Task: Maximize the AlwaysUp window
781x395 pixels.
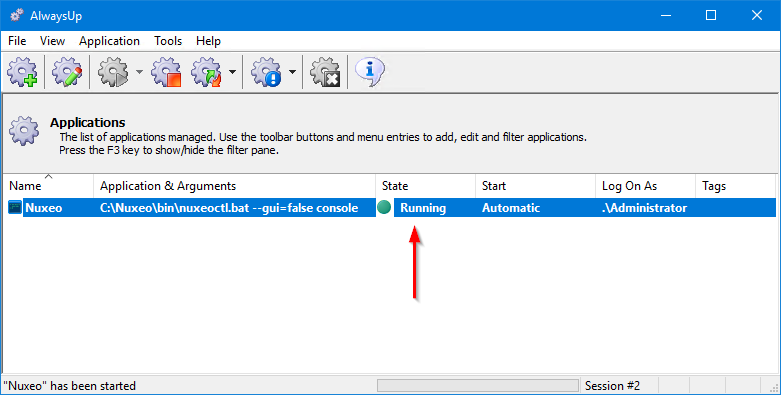Action: click(x=711, y=15)
